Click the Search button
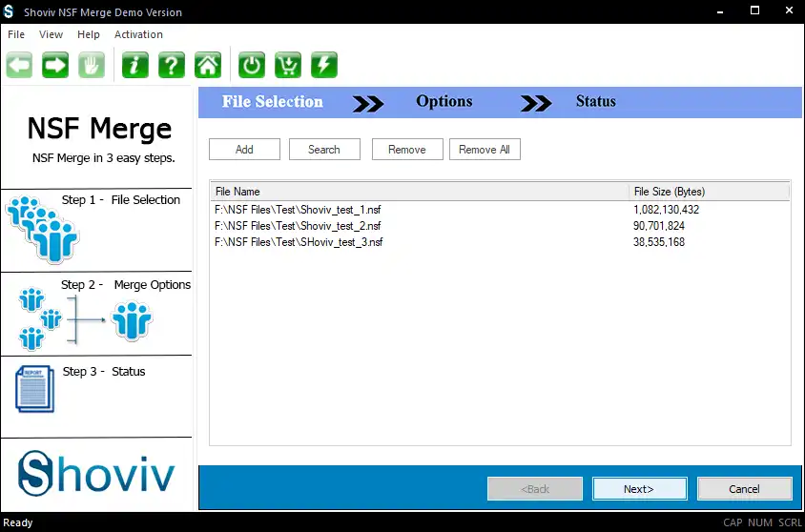Screen dimensions: 805x532 [324, 150]
